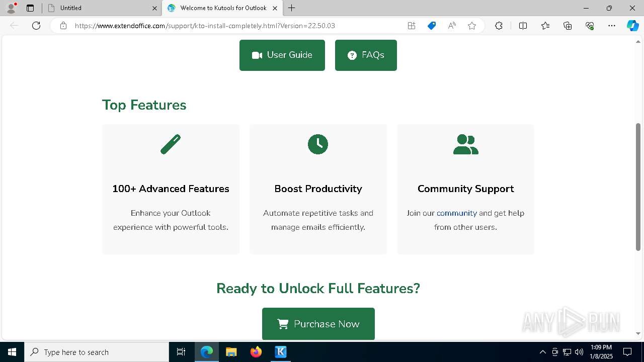
Task: Click the pencil Advanced Features icon
Action: pos(171,144)
